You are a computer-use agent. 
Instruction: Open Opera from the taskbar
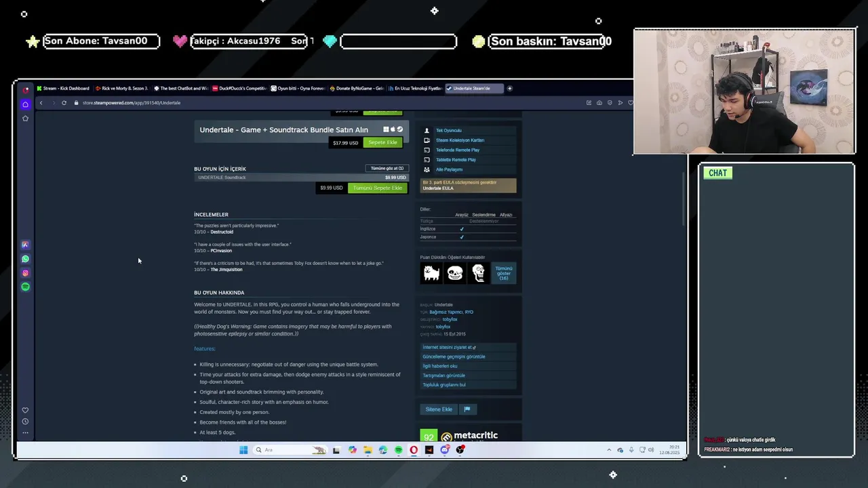pyautogui.click(x=414, y=450)
